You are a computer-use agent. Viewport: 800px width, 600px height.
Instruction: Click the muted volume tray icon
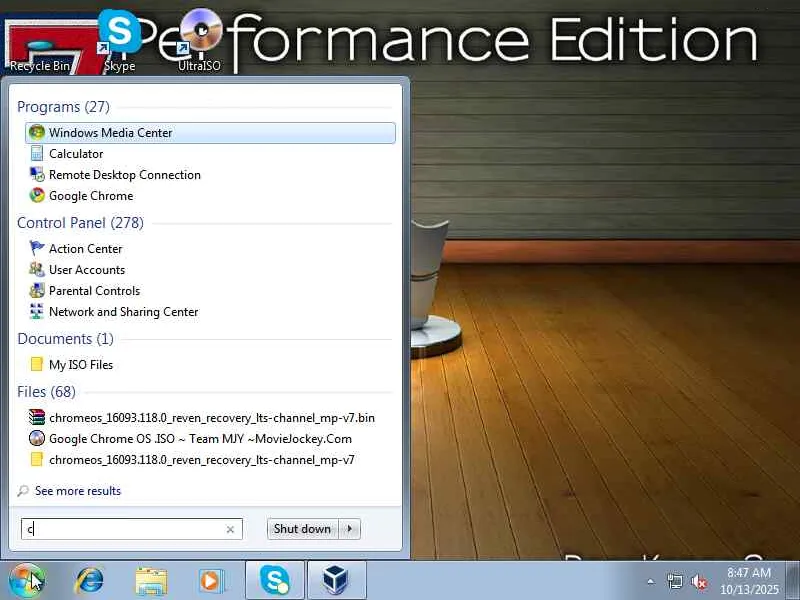699,581
